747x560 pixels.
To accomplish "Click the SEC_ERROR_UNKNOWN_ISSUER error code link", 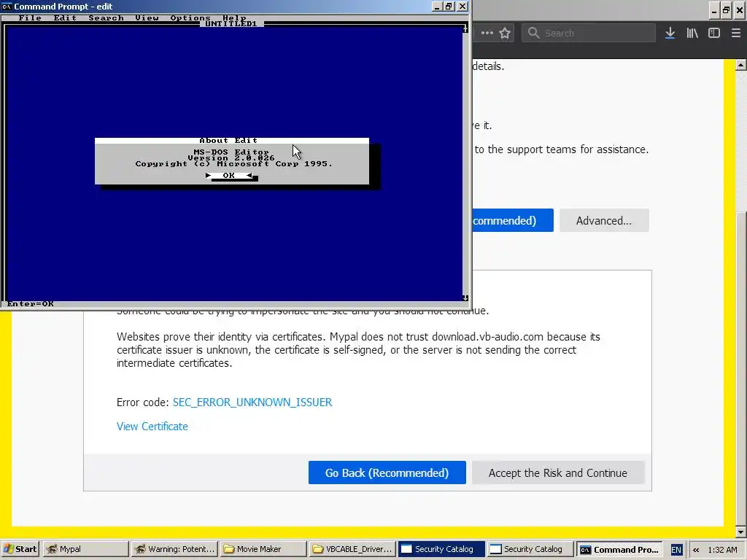I will tap(252, 402).
